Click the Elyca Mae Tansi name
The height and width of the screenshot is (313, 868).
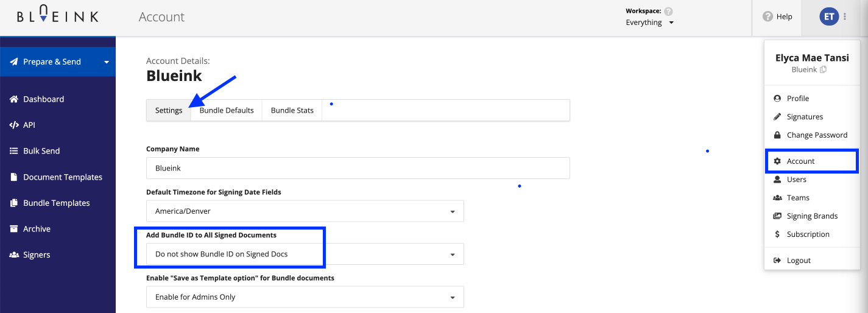pyautogui.click(x=812, y=58)
